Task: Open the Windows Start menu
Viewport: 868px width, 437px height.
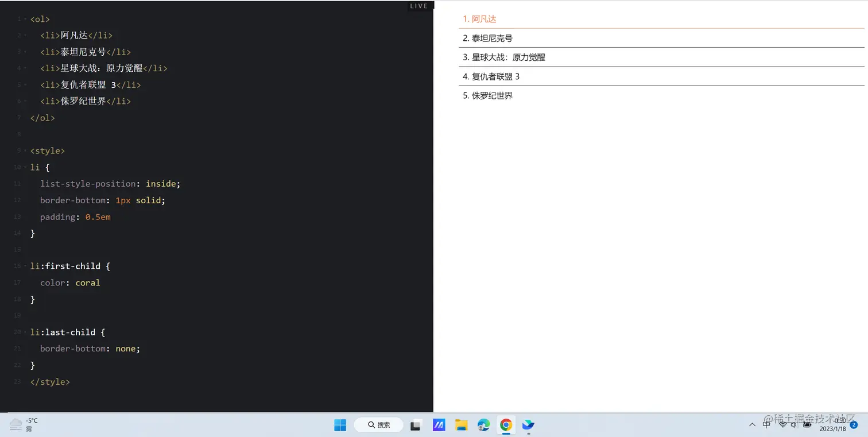Action: pos(340,425)
